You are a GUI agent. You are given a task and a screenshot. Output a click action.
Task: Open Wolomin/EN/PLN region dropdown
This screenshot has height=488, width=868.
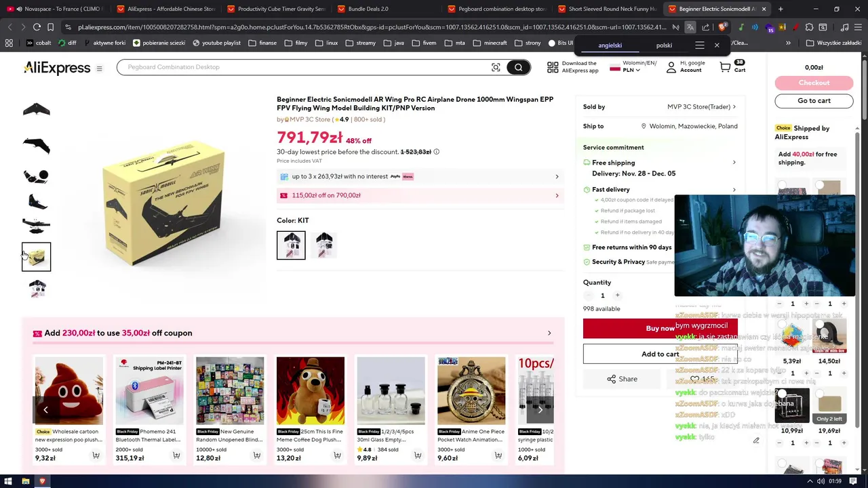tap(625, 66)
